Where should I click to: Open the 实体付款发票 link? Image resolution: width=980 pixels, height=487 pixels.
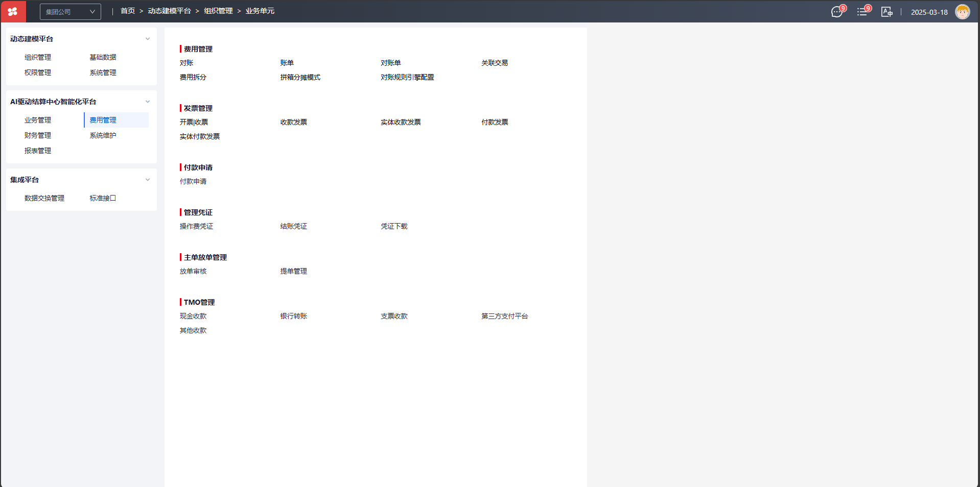tap(200, 136)
